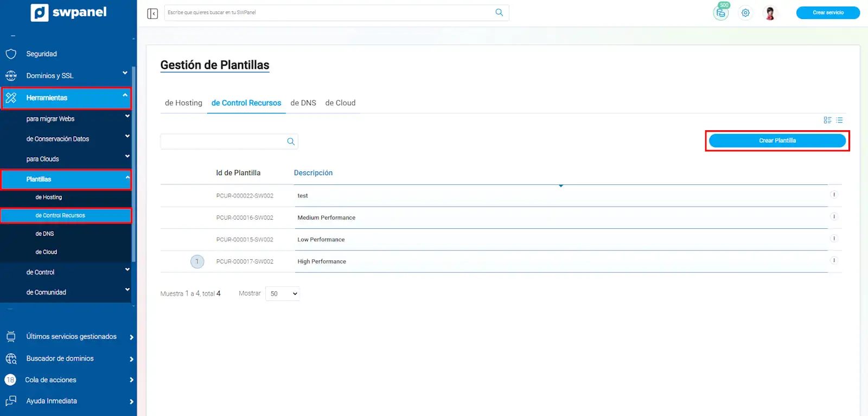This screenshot has width=868, height=416.
Task: Open the balance icon showing 500
Action: pyautogui.click(x=721, y=12)
